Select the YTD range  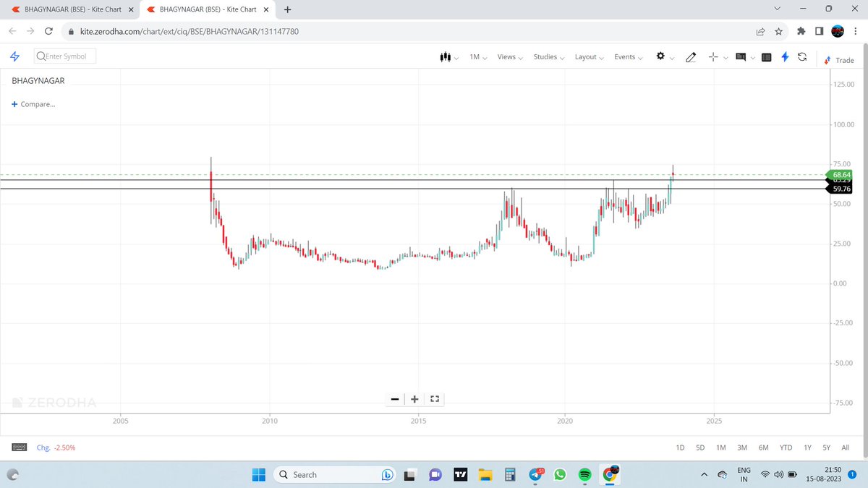786,448
